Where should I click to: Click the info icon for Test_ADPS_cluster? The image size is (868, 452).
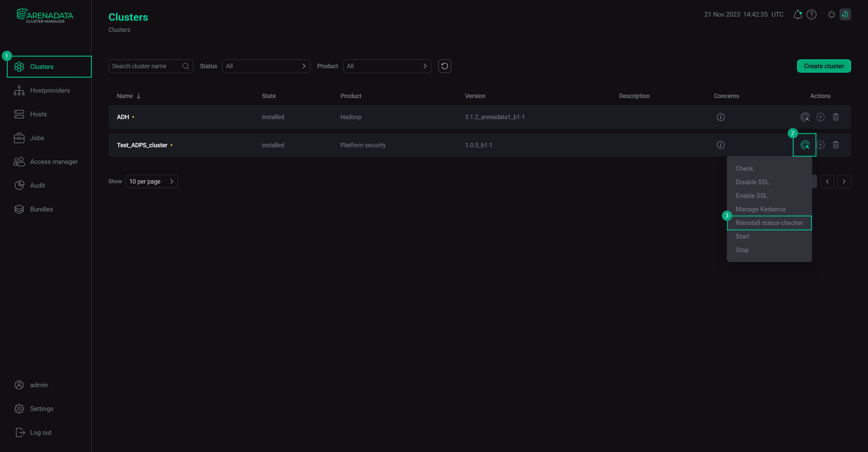coord(721,145)
